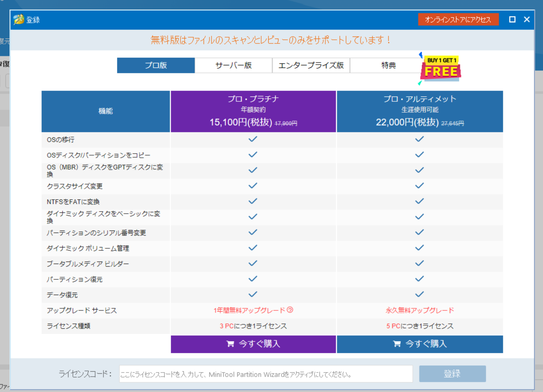Click the Ultimate checkmark for パーティション復元
The height and width of the screenshot is (392, 543).
[419, 279]
